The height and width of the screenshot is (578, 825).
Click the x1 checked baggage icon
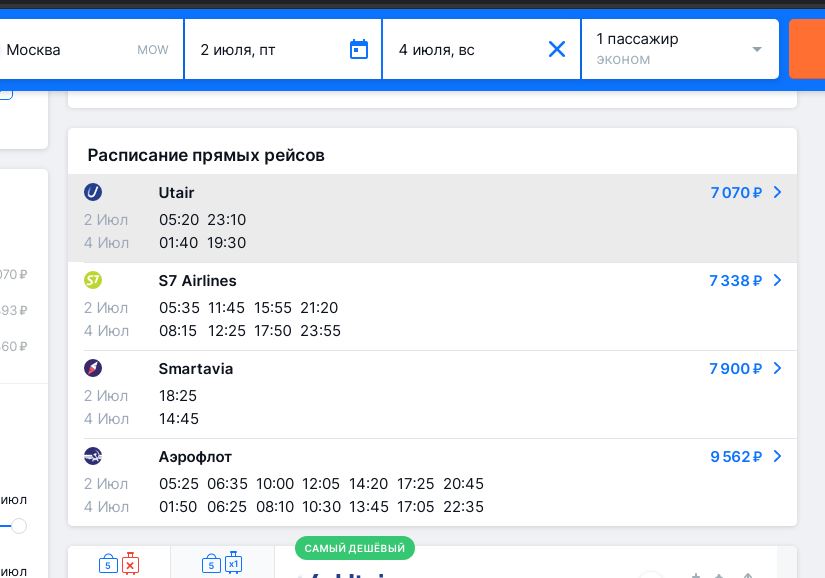point(234,563)
